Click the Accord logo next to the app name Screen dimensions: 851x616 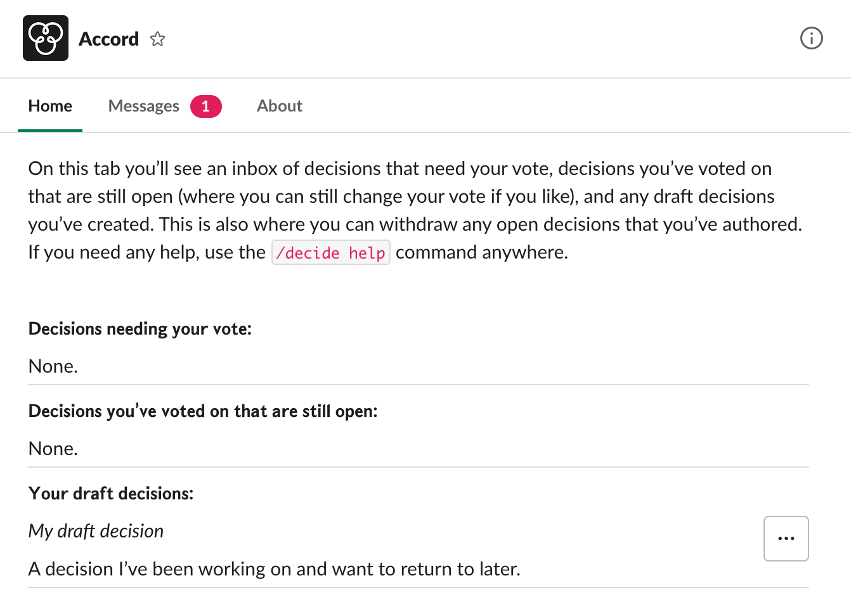coord(45,38)
